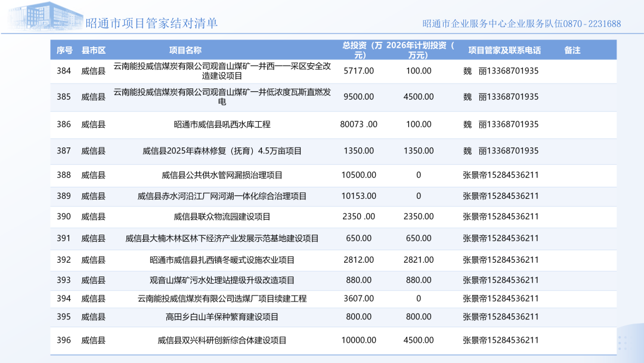Click project 威信县双兴科研创新综合体建设项目
The image size is (644, 363).
click(222, 340)
